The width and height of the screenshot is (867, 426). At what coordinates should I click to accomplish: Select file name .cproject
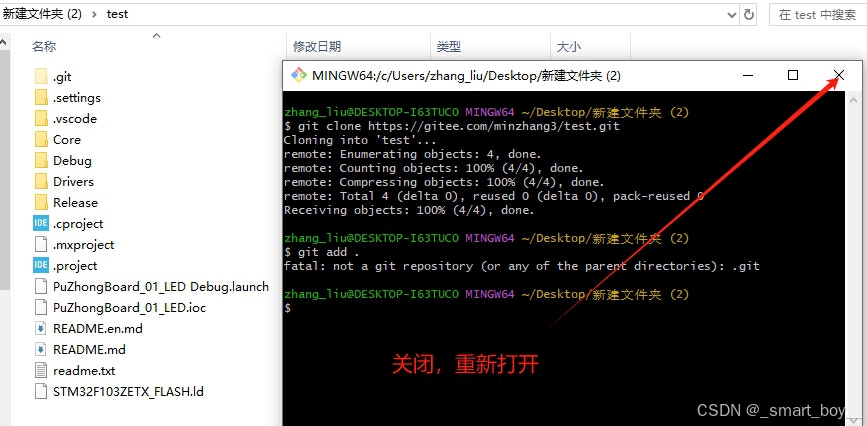coord(78,224)
